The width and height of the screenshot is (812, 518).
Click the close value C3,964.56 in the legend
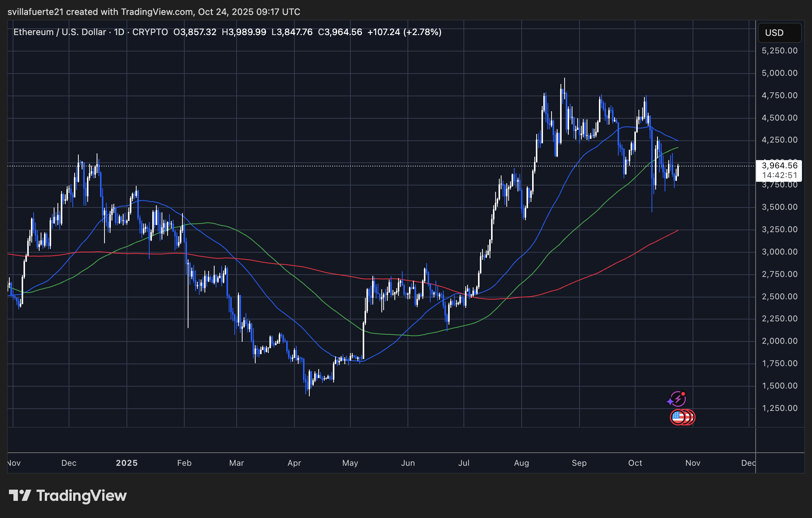(x=340, y=32)
